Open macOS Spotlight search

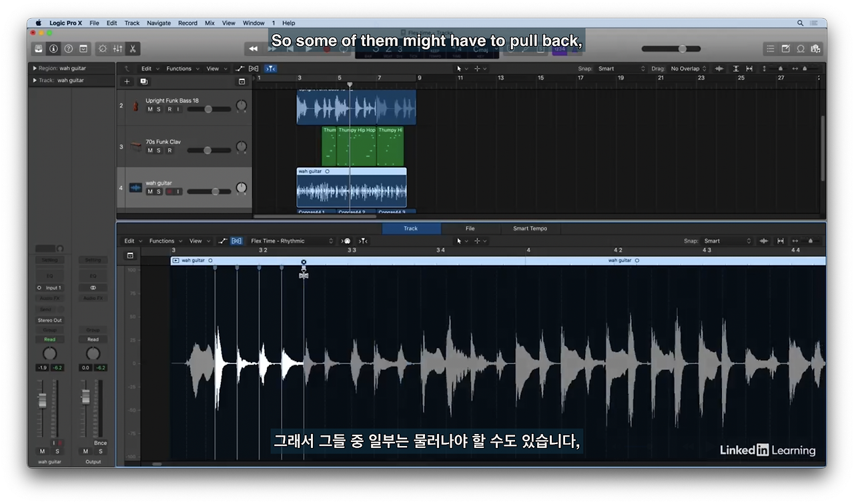pos(801,23)
